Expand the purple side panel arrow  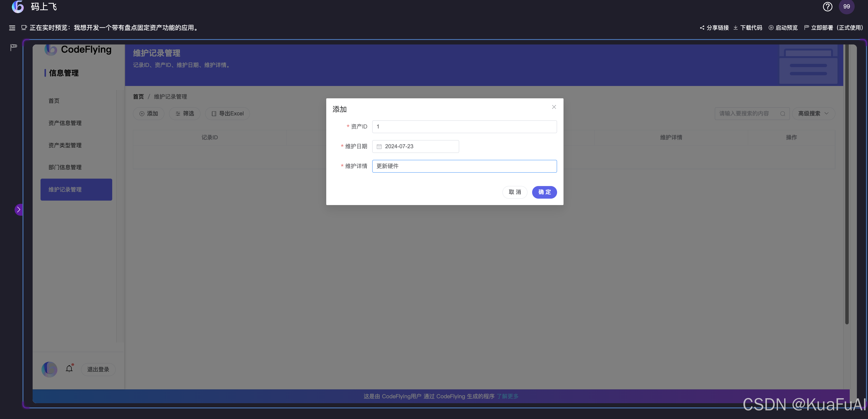(x=19, y=209)
